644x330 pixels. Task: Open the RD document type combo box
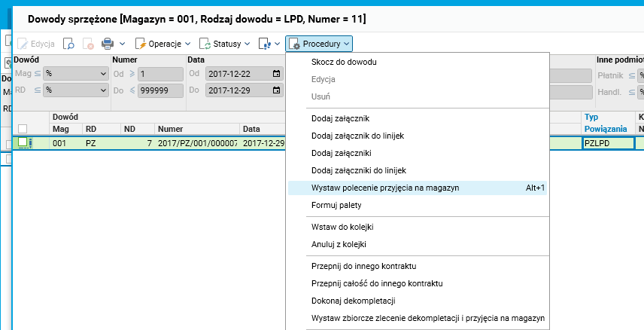tap(76, 90)
